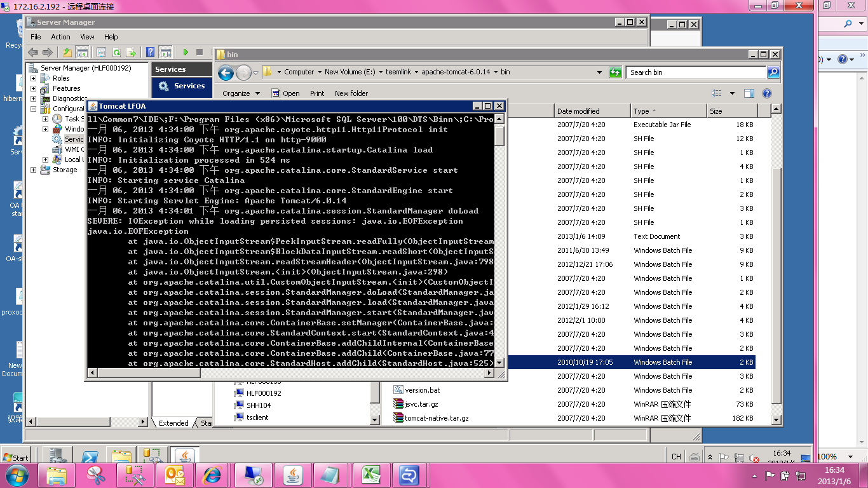The image size is (868, 488).
Task: Open Windows Explorer from the local taskbar
Action: (57, 475)
